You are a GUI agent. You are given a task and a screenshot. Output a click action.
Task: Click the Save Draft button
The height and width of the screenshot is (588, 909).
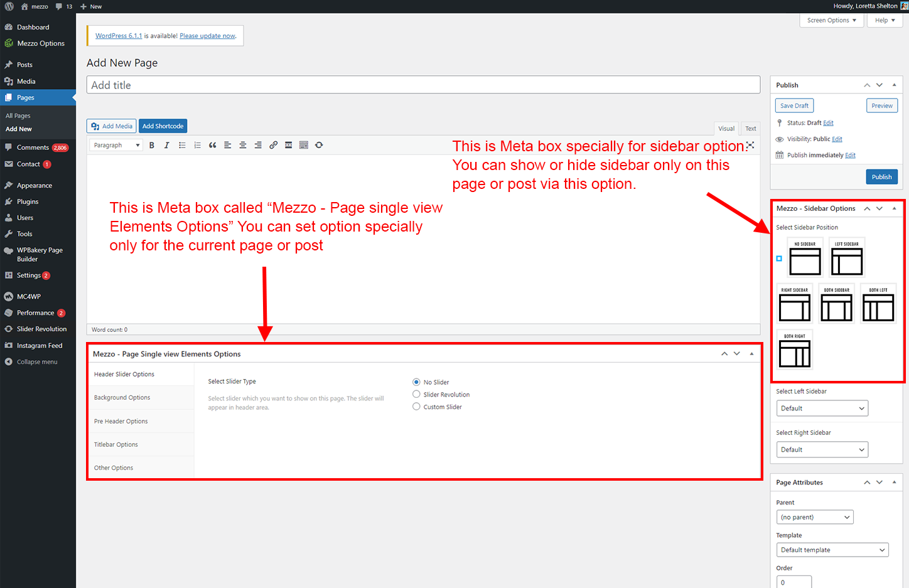794,106
